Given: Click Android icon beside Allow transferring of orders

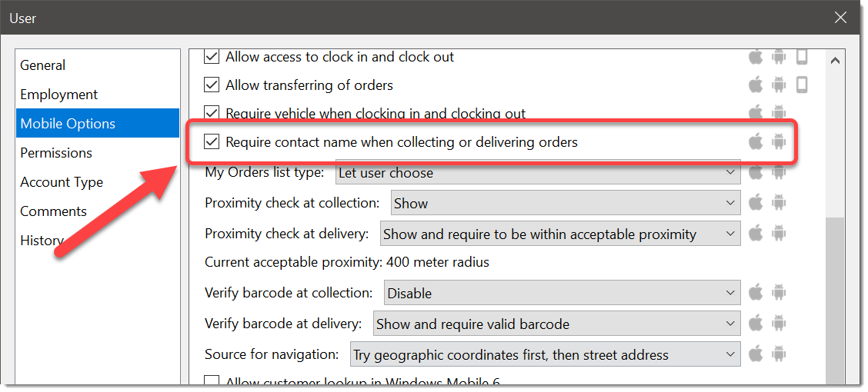Looking at the screenshot, I should [x=778, y=85].
